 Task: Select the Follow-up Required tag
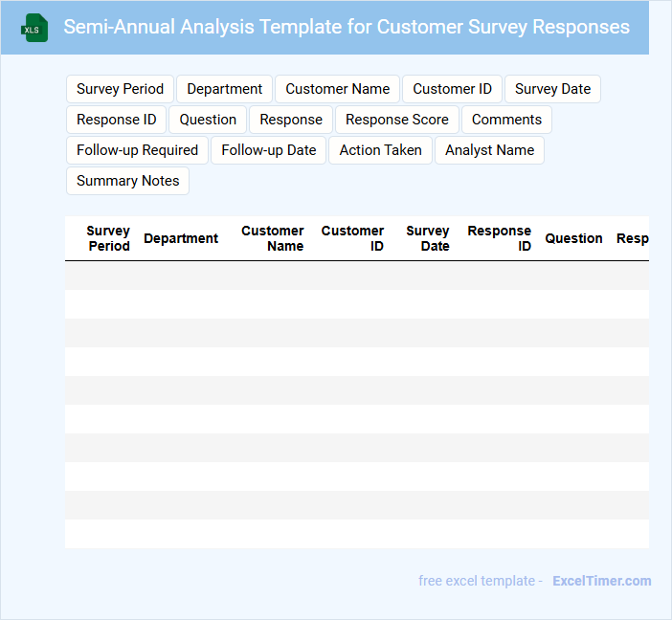[137, 150]
